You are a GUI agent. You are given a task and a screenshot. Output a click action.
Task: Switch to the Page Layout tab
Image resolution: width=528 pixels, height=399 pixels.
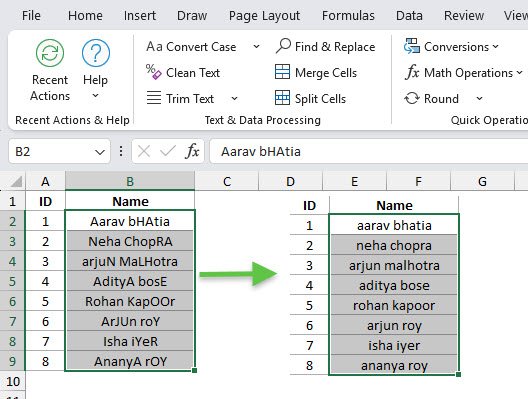click(264, 15)
